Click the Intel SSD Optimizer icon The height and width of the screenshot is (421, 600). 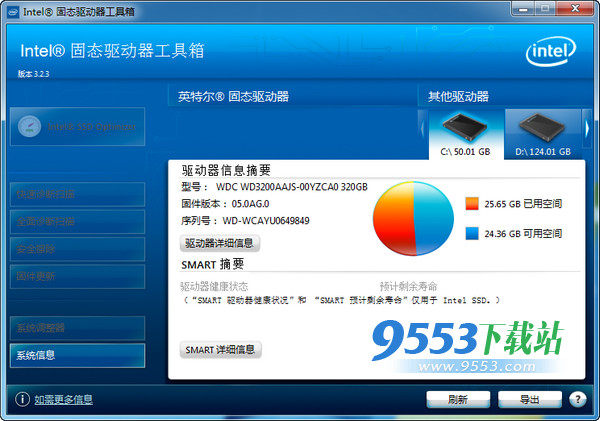click(x=30, y=126)
